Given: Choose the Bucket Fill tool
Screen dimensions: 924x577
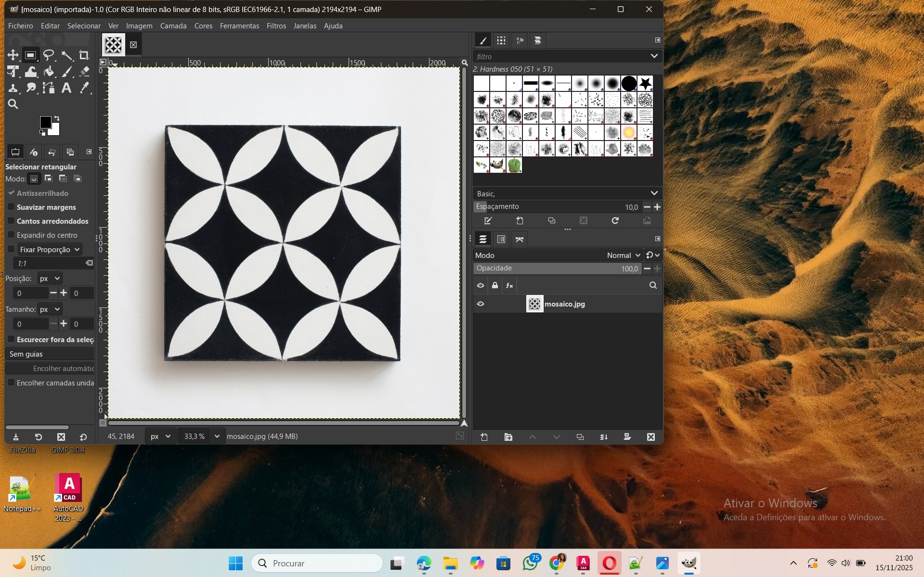Looking at the screenshot, I should [x=49, y=72].
